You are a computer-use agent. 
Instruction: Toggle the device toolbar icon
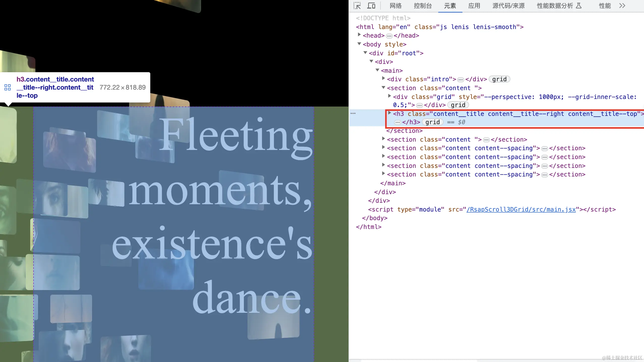coord(371,6)
